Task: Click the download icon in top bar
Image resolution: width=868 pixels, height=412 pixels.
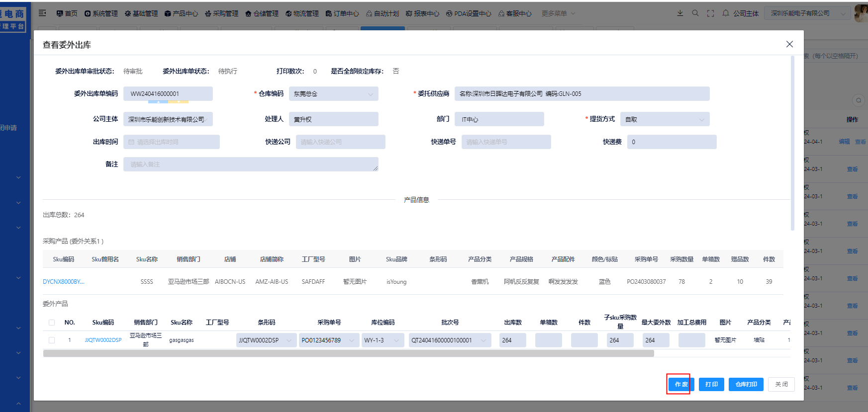Action: click(680, 13)
